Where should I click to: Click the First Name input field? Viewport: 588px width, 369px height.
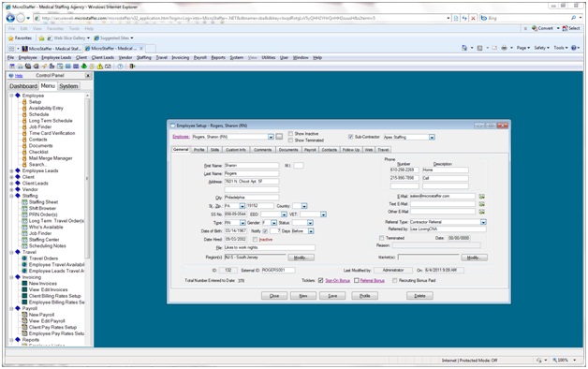click(x=252, y=166)
